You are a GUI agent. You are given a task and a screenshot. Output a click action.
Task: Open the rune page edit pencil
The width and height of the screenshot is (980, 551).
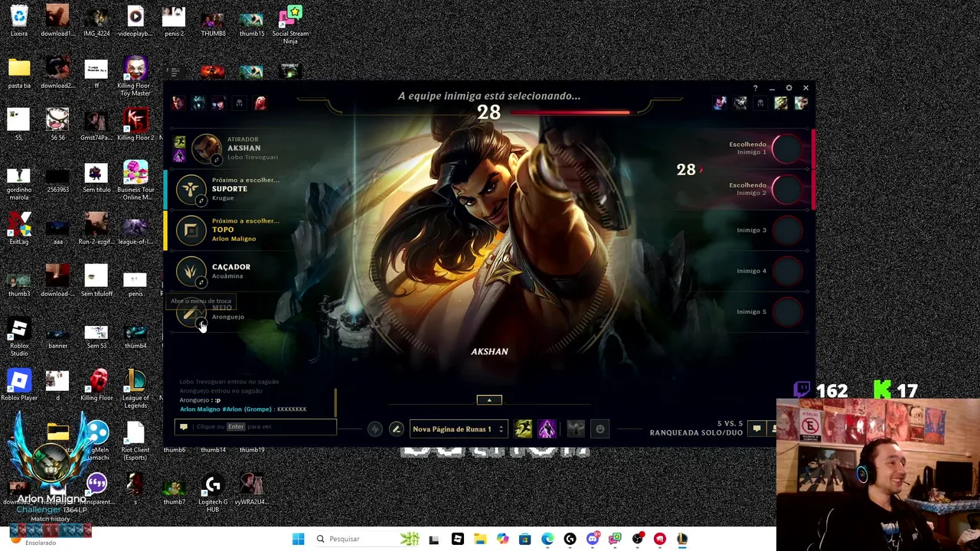click(396, 429)
